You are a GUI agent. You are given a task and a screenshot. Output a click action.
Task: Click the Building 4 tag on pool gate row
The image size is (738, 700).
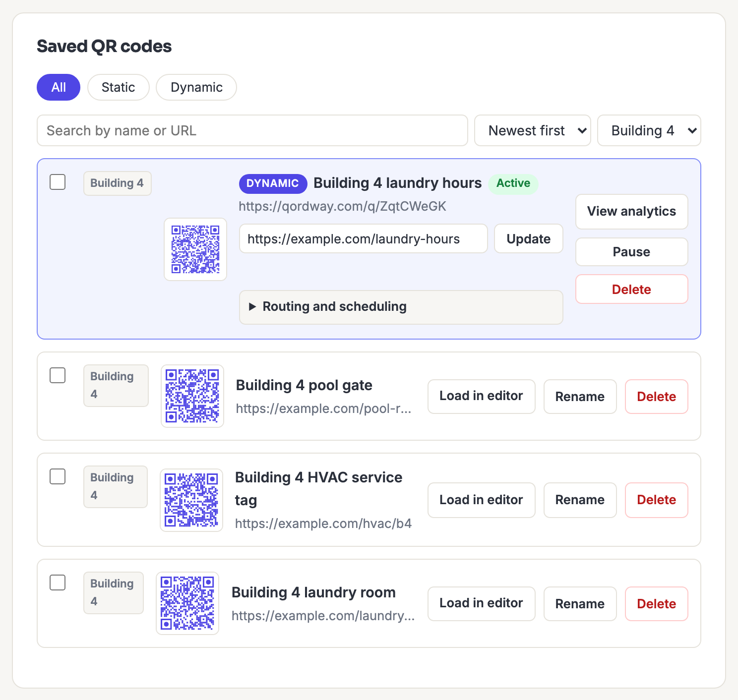(116, 386)
